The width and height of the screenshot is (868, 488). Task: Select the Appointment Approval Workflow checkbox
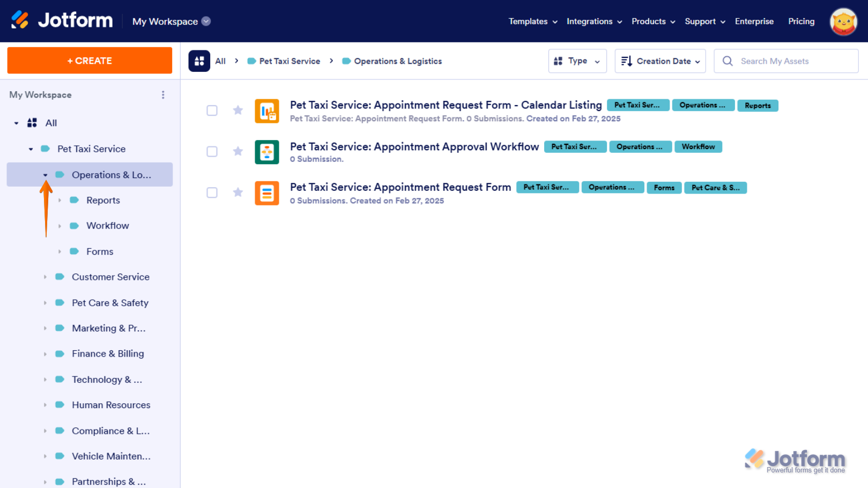[212, 152]
